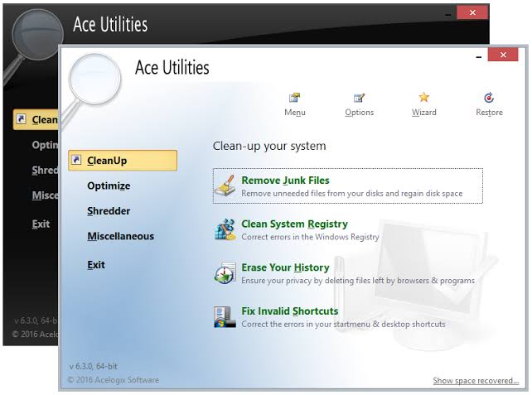Open the Shredder category
The image size is (532, 395).
point(109,211)
